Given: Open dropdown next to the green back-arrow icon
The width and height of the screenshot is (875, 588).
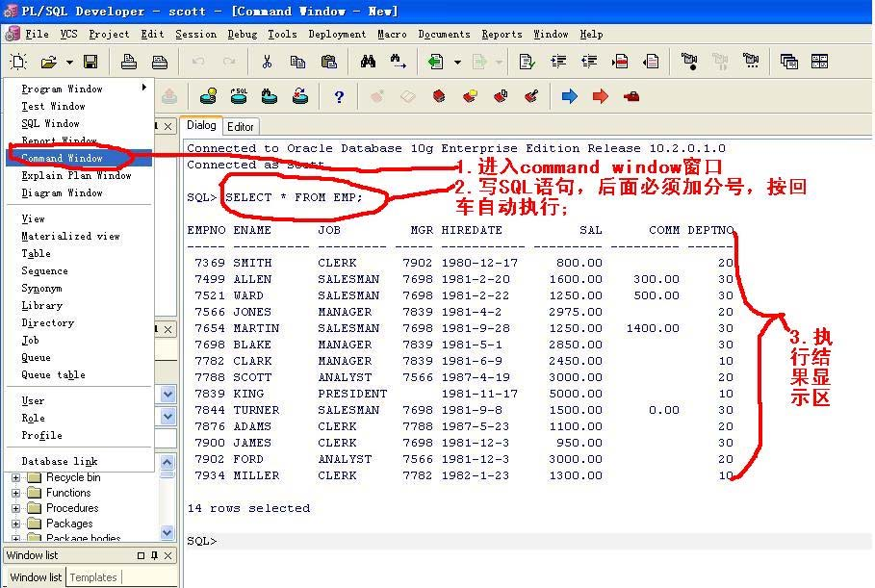Looking at the screenshot, I should (457, 62).
